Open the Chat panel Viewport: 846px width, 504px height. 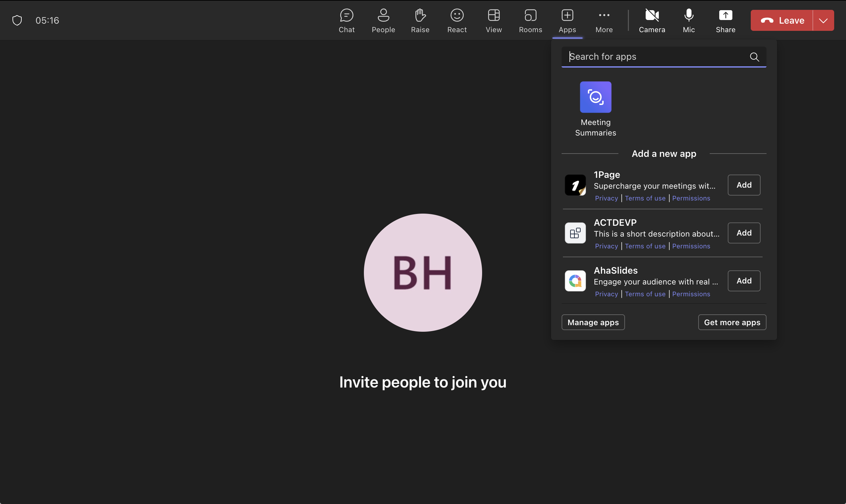[346, 20]
